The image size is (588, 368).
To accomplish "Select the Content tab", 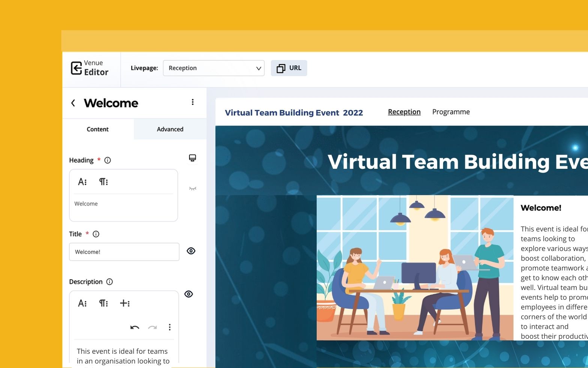I will click(98, 129).
